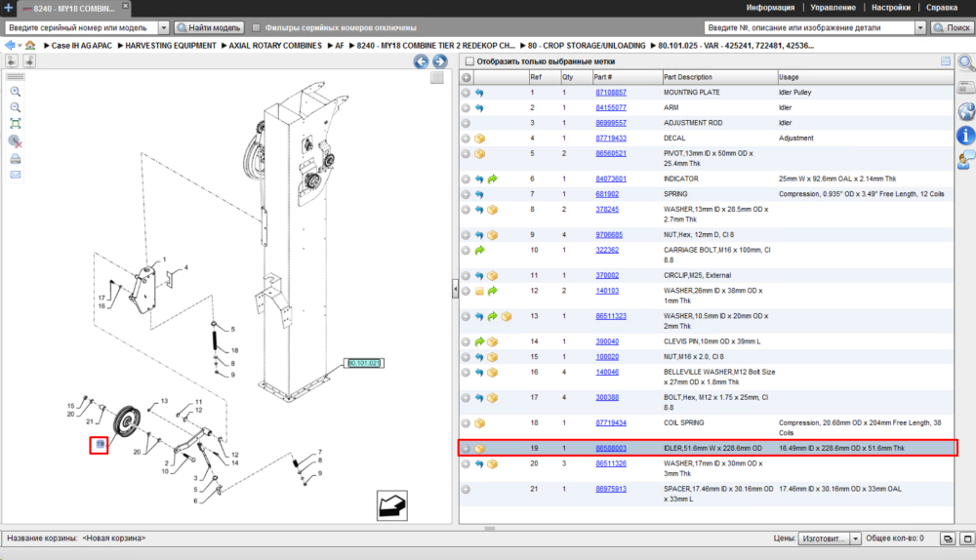The width and height of the screenshot is (976, 560).
Task: Show next illustration with right arrow
Action: pos(440,61)
